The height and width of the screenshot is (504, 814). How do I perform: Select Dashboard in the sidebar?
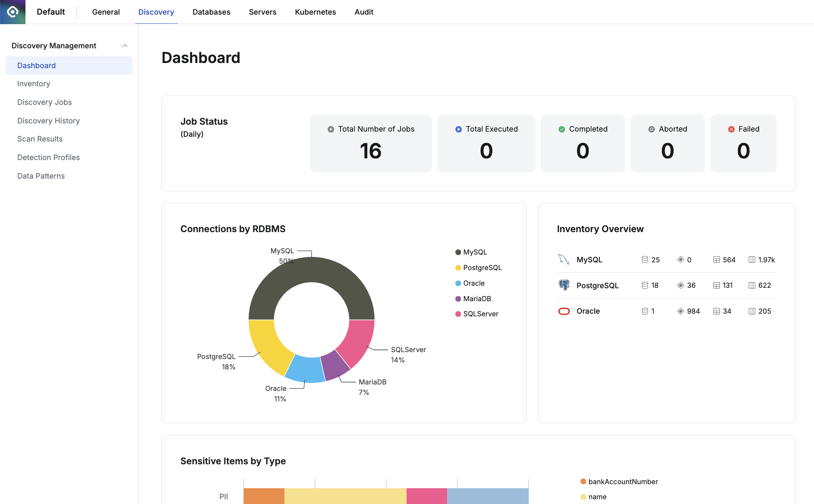tap(69, 66)
